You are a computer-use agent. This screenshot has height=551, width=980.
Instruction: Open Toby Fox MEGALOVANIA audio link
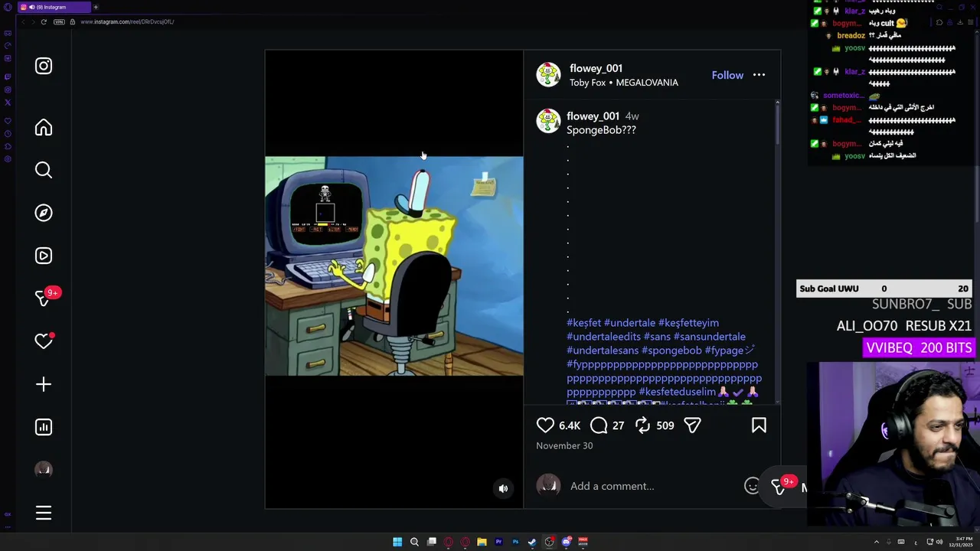point(624,83)
